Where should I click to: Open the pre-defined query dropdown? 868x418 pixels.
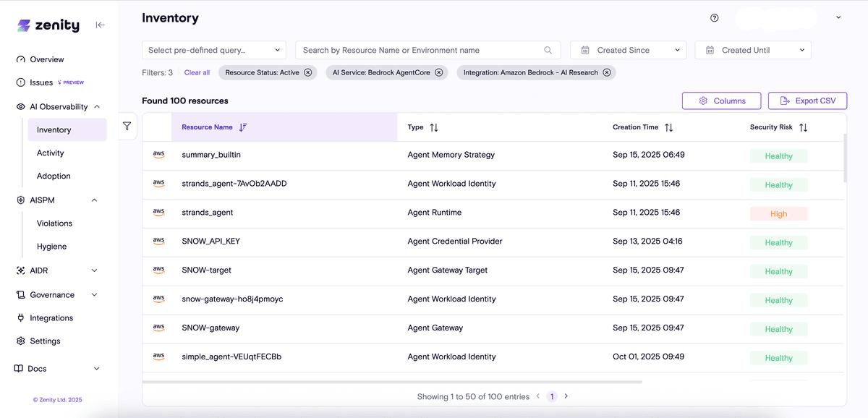click(x=214, y=50)
